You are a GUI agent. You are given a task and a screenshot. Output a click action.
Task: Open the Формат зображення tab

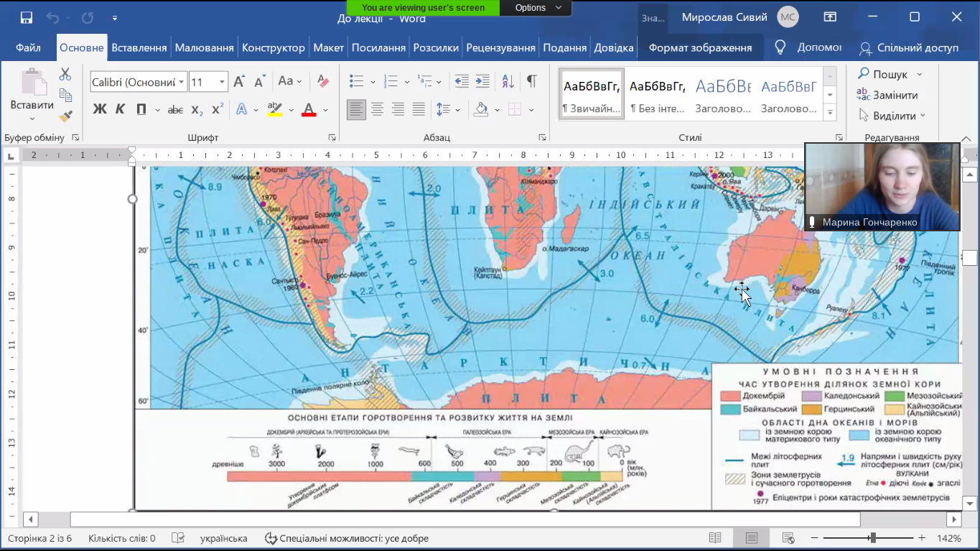coord(700,47)
